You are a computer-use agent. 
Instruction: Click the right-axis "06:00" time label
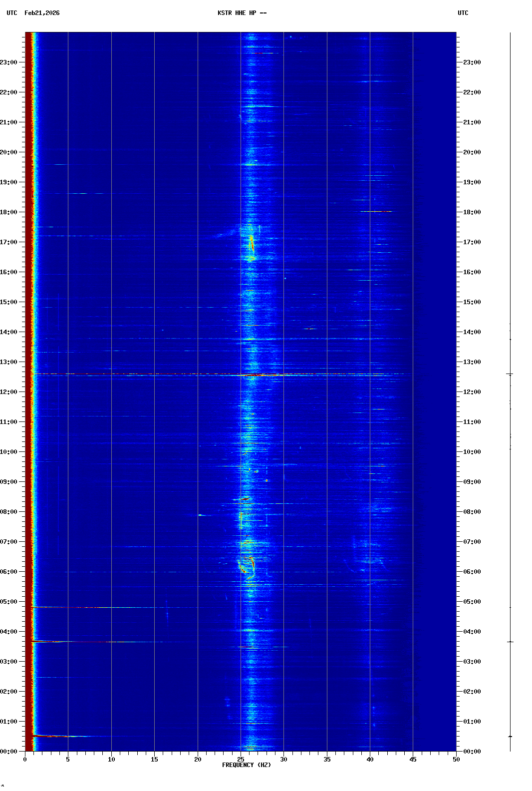(472, 572)
